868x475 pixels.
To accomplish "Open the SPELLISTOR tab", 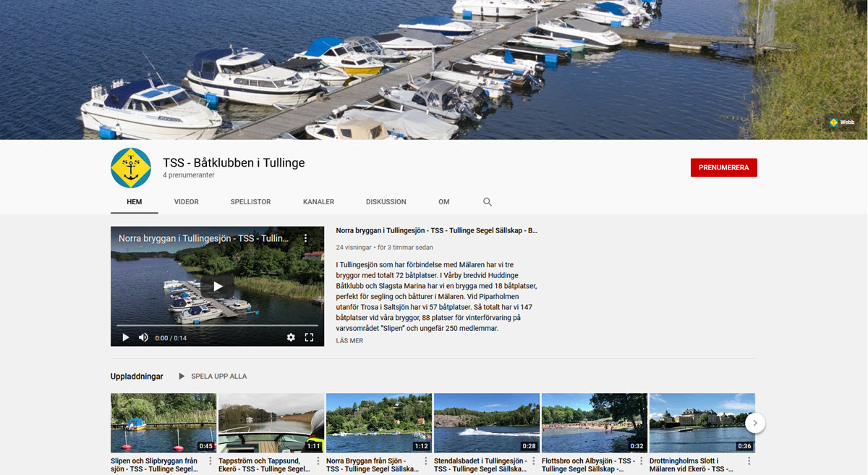I will (251, 202).
